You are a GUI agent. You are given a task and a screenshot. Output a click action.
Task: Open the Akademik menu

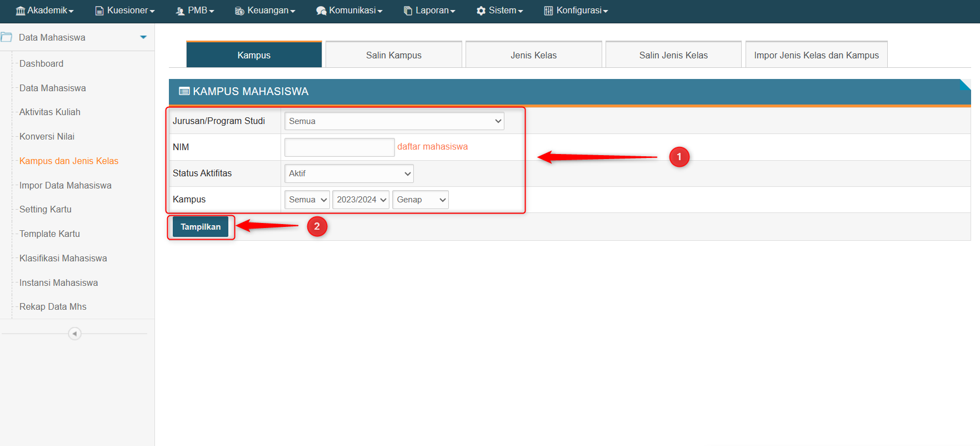coord(45,11)
